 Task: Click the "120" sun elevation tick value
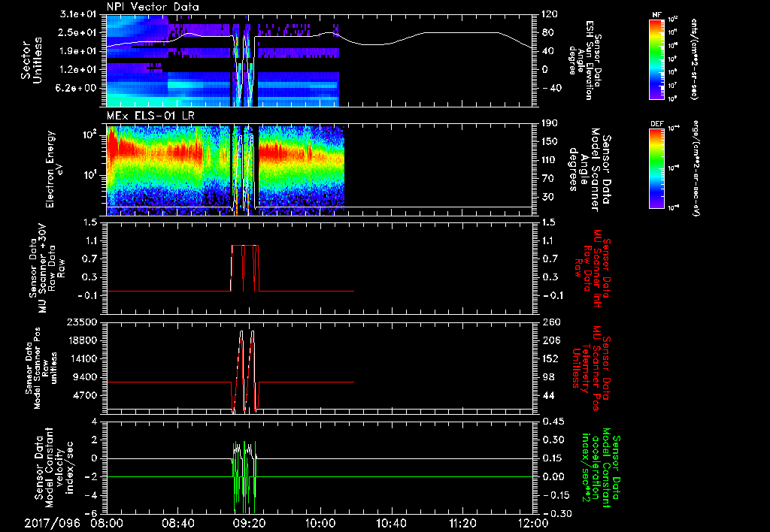point(550,14)
